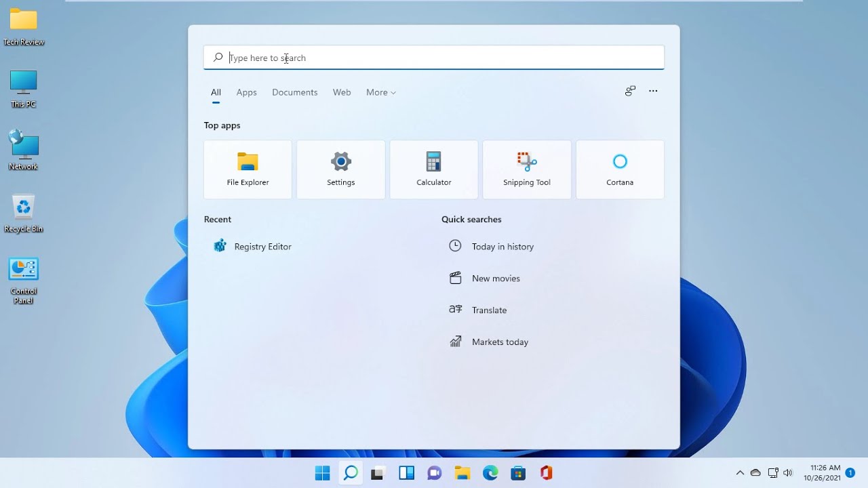The width and height of the screenshot is (868, 488).
Task: Click the OneDrive cloud tray icon
Action: 755,473
